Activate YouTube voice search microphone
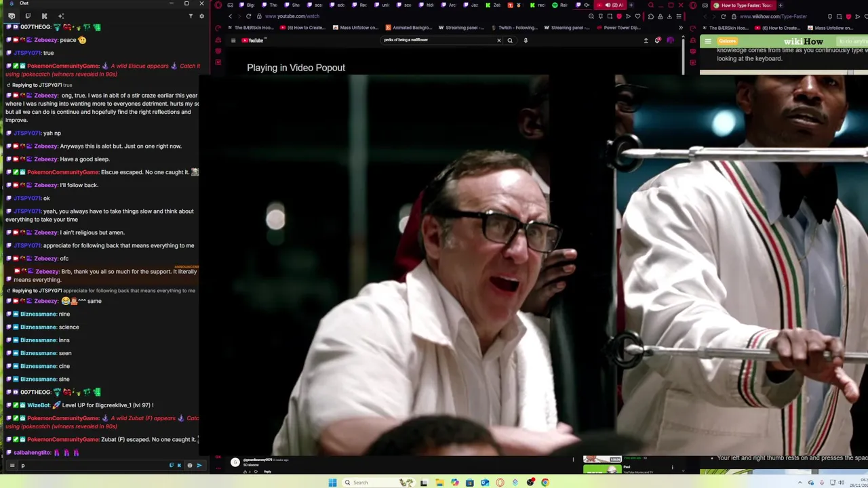This screenshot has height=488, width=868. click(526, 40)
